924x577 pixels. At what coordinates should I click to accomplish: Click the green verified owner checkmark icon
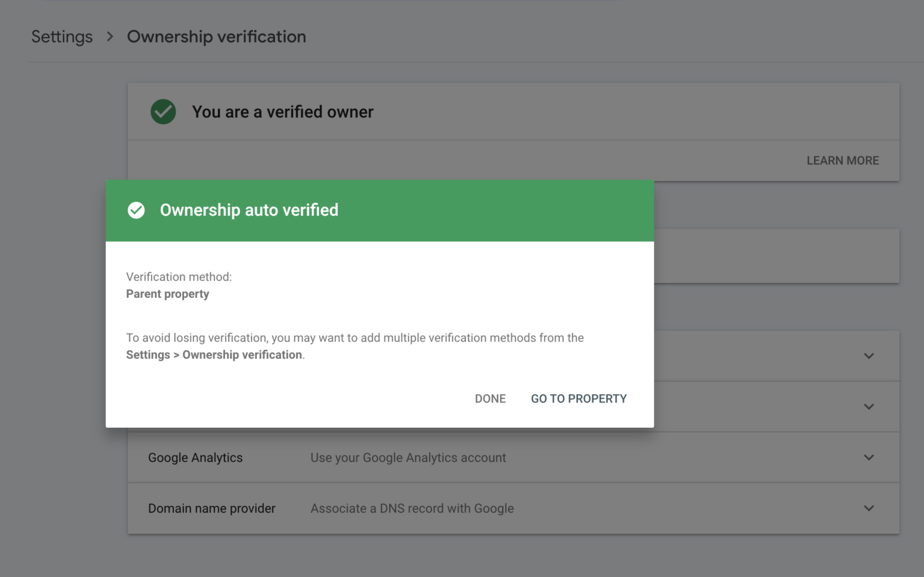pos(162,111)
